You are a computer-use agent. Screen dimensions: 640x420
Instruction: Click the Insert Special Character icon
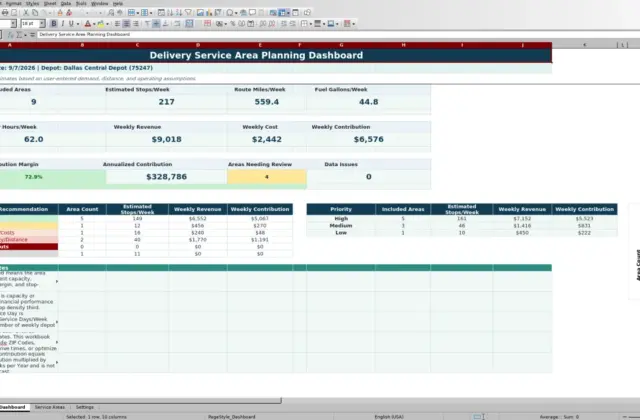[x=230, y=13]
